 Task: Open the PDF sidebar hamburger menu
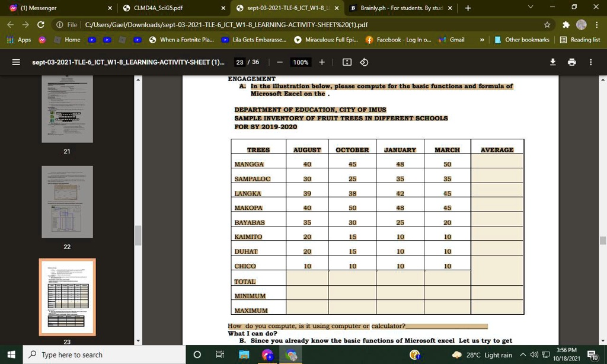click(x=16, y=62)
